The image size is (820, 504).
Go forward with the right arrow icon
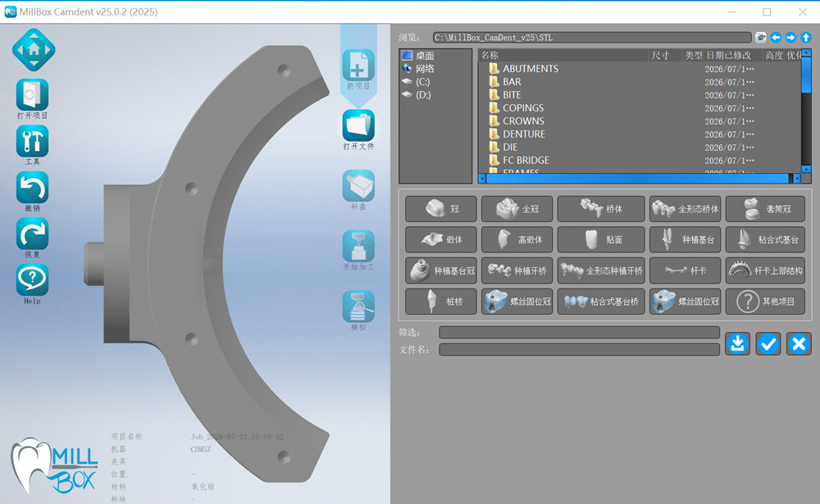790,37
